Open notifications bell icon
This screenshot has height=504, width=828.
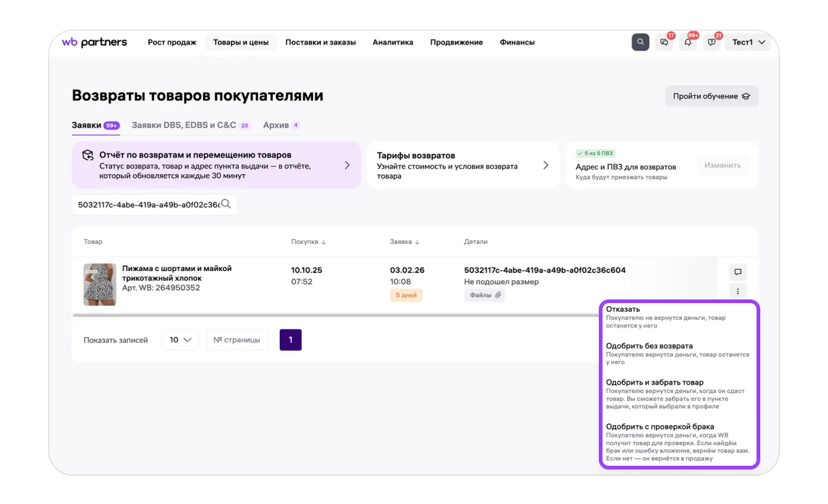point(688,43)
